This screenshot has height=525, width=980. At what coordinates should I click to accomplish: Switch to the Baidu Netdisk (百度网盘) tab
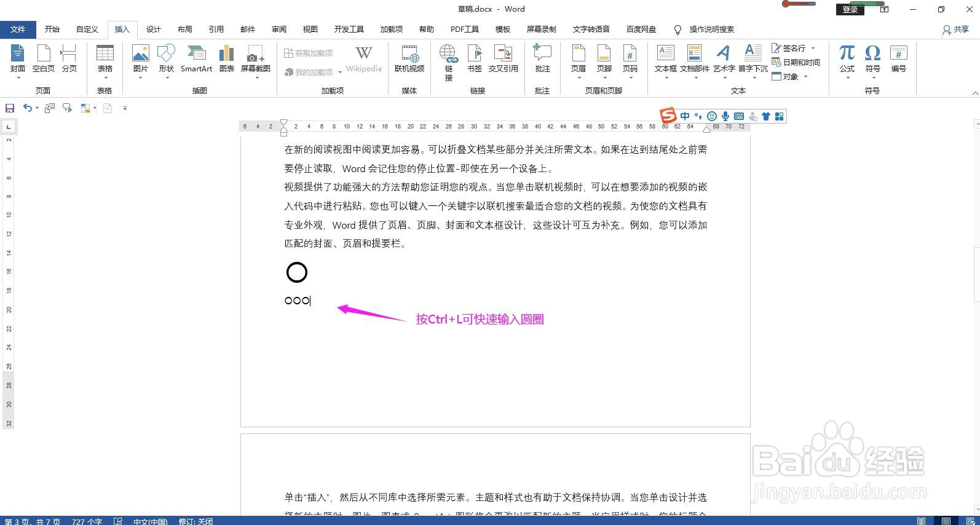click(x=641, y=30)
